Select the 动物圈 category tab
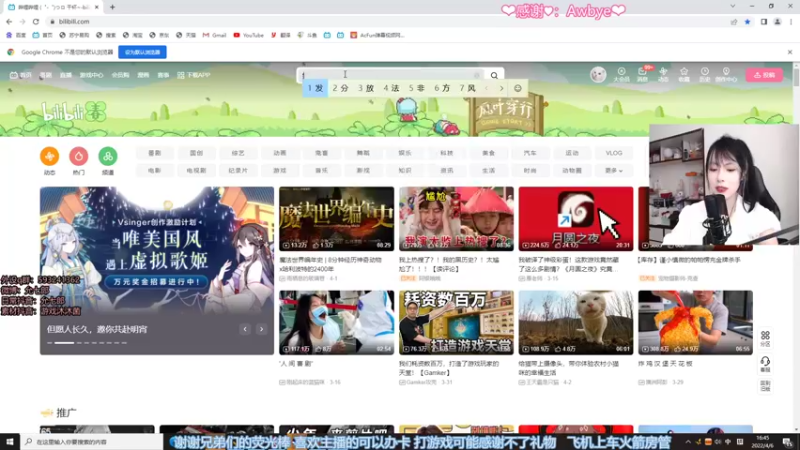This screenshot has height=450, width=800. [x=572, y=170]
